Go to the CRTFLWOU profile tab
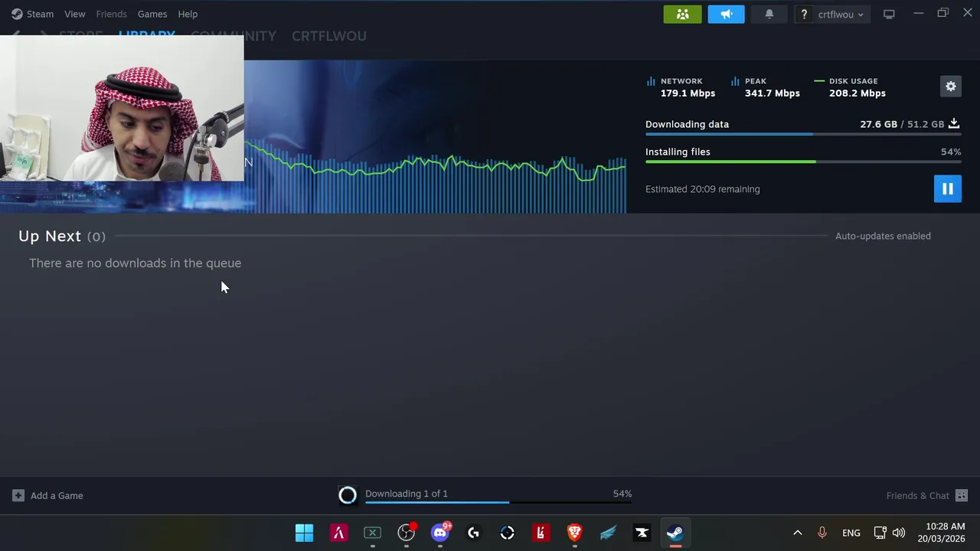980x551 pixels. (328, 36)
